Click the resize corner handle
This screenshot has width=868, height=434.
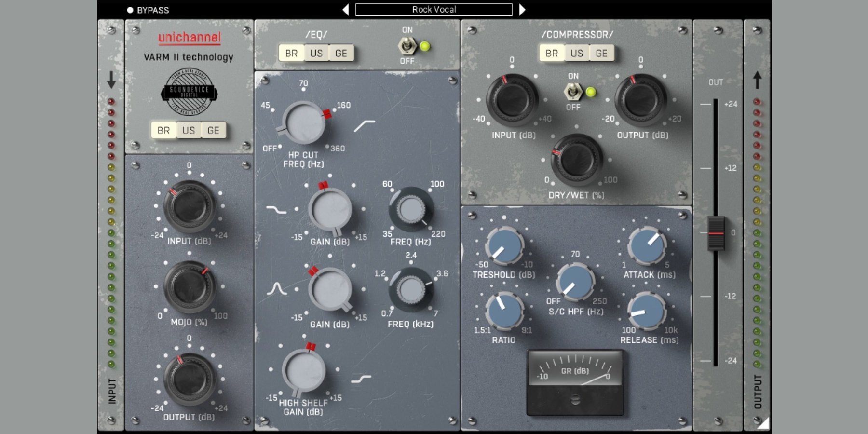tap(763, 423)
